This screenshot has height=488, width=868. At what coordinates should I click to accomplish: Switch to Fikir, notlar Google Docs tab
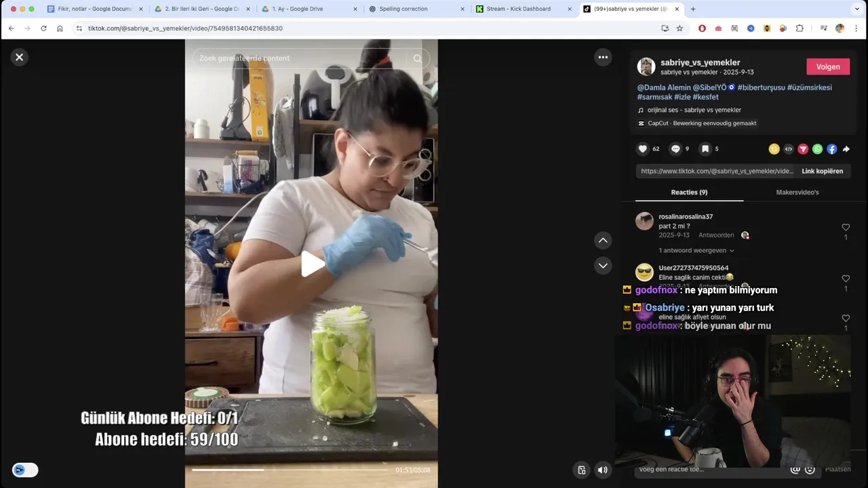[x=95, y=9]
